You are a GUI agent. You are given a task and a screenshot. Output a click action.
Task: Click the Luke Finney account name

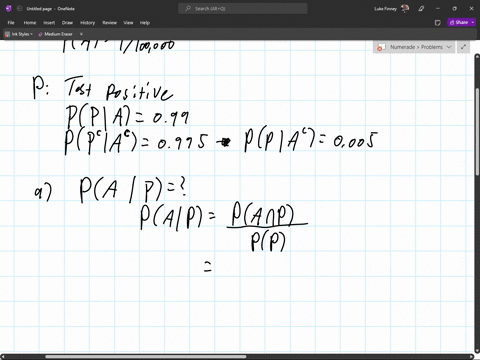click(x=385, y=9)
